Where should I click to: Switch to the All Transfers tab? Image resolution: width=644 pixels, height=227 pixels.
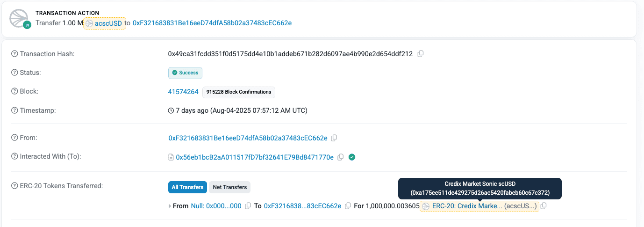pyautogui.click(x=187, y=187)
